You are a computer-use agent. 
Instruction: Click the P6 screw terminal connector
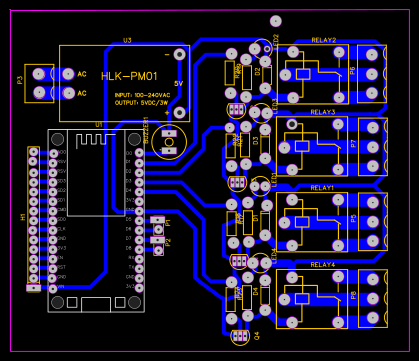[372, 74]
